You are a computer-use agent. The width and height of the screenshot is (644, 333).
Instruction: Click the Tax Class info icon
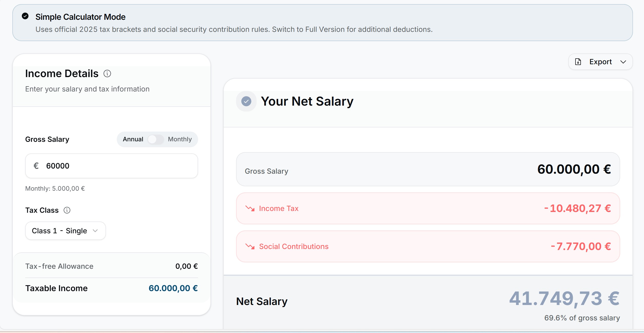pos(67,210)
